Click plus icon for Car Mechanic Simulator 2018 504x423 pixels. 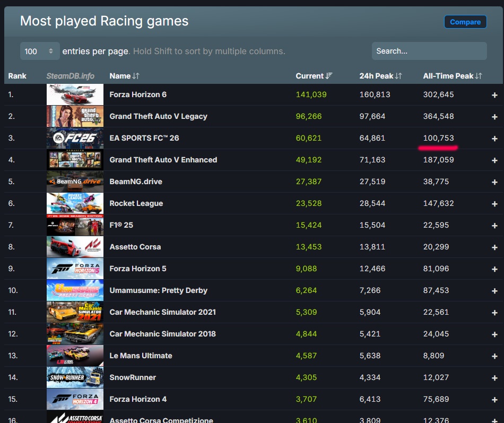494,334
